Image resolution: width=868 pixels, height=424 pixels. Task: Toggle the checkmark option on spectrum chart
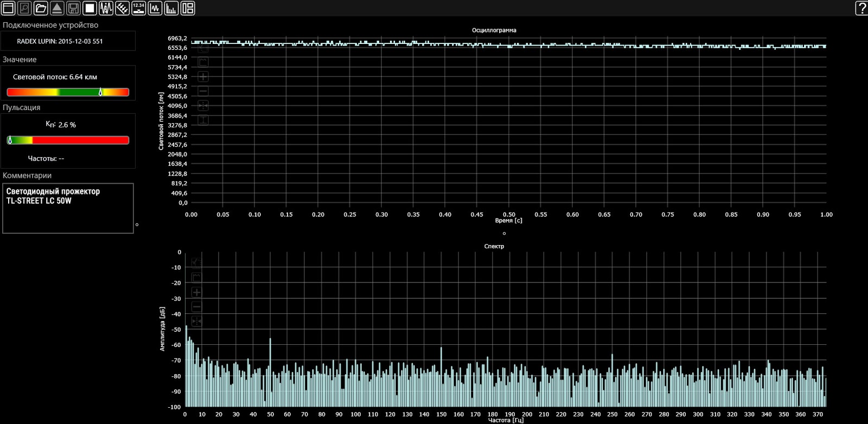point(196,262)
